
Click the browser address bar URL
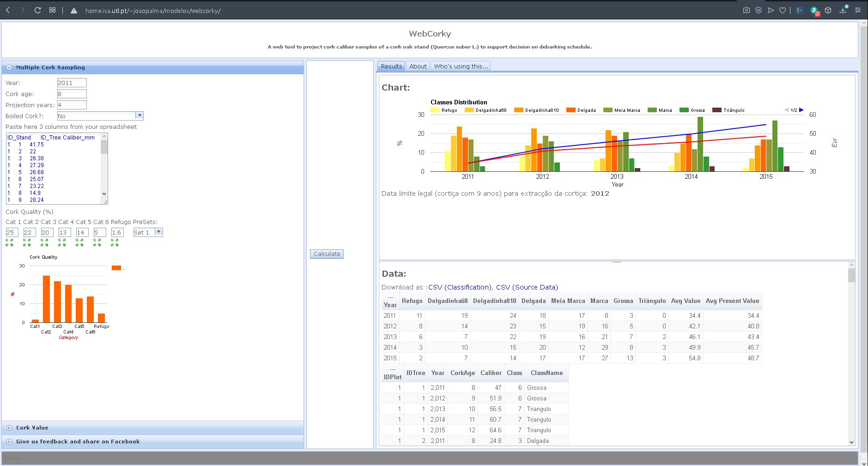tap(153, 11)
